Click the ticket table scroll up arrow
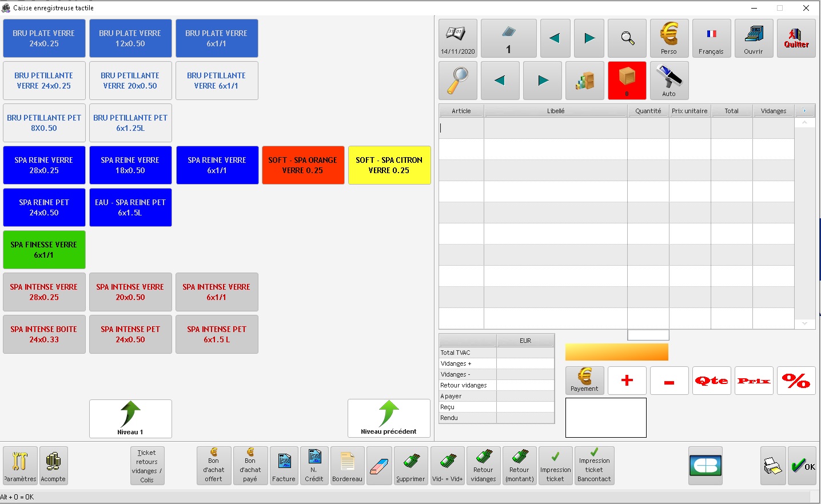821x504 pixels. pyautogui.click(x=804, y=122)
